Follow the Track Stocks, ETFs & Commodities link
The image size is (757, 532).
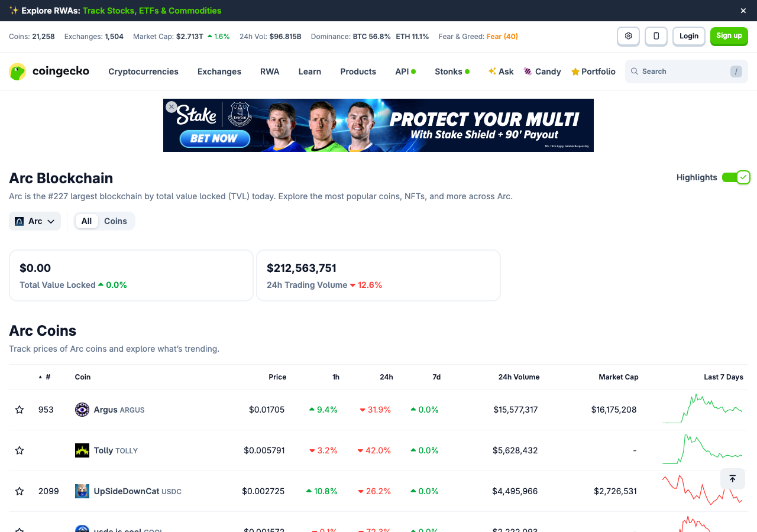coord(152,11)
